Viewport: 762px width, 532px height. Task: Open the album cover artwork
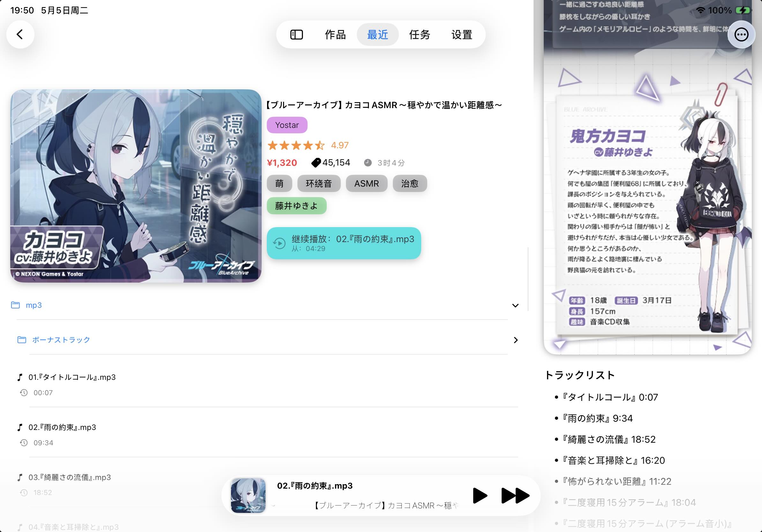[136, 186]
